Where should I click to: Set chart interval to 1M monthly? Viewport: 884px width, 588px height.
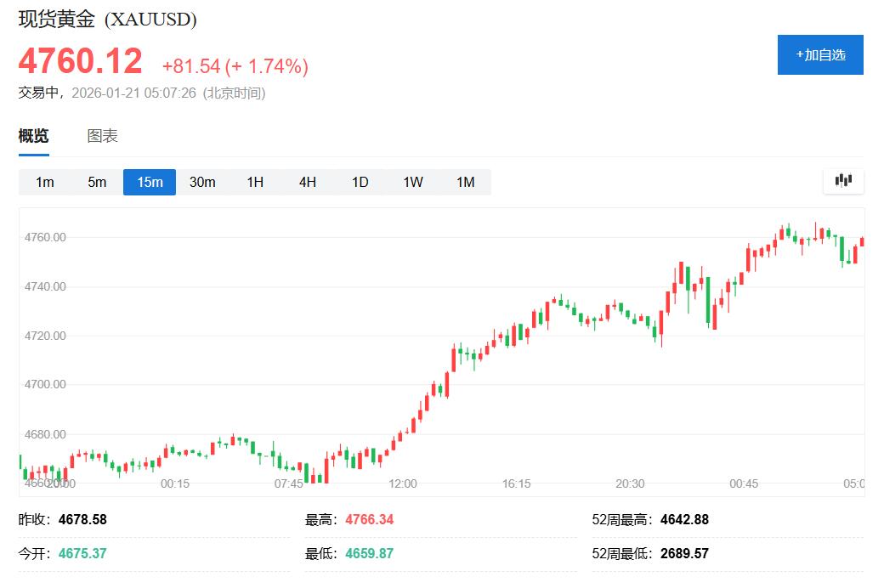point(465,182)
